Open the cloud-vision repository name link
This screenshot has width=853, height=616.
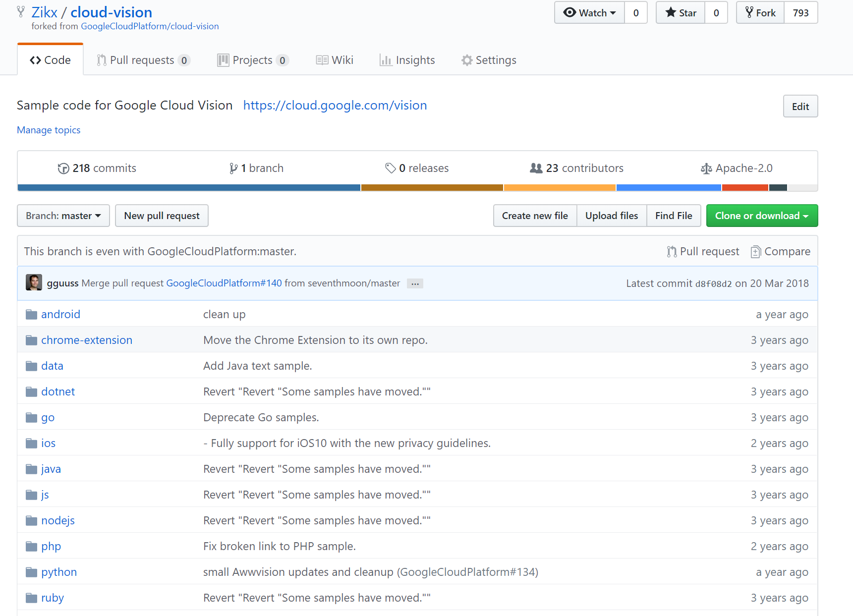tap(111, 12)
